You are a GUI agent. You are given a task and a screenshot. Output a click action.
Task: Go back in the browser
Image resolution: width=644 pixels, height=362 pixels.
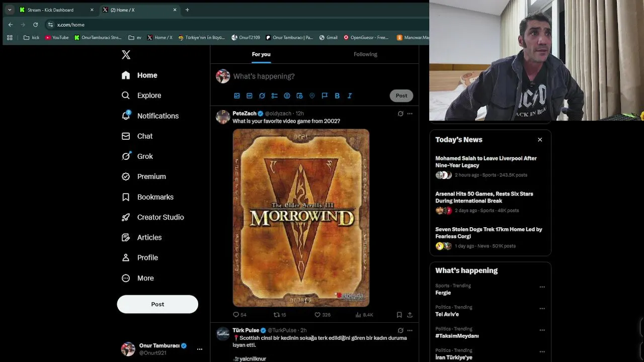[11, 25]
